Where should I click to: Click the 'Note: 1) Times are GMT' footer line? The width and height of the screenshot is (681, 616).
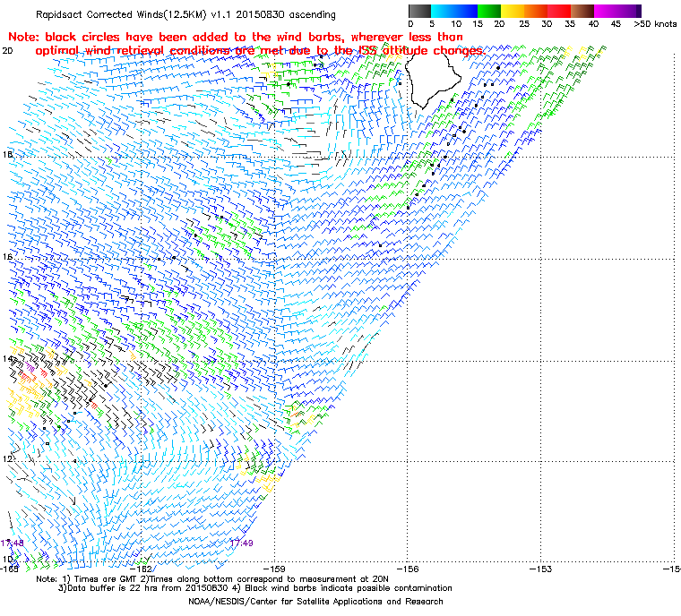212,579
